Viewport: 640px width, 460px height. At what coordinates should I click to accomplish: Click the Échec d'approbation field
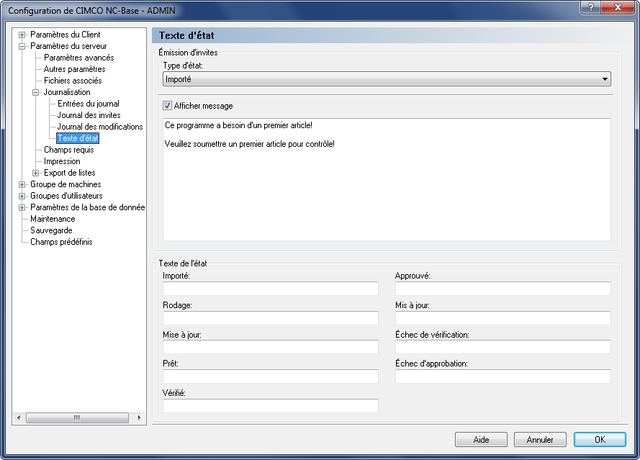[503, 376]
